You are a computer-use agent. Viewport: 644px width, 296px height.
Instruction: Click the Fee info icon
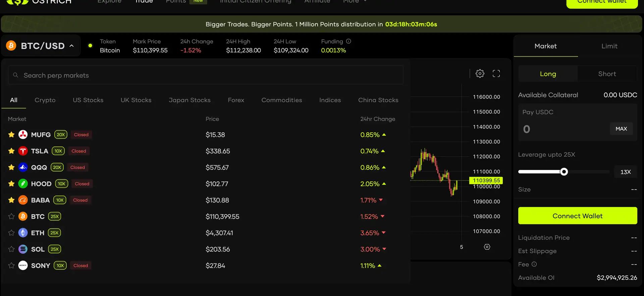pos(534,264)
